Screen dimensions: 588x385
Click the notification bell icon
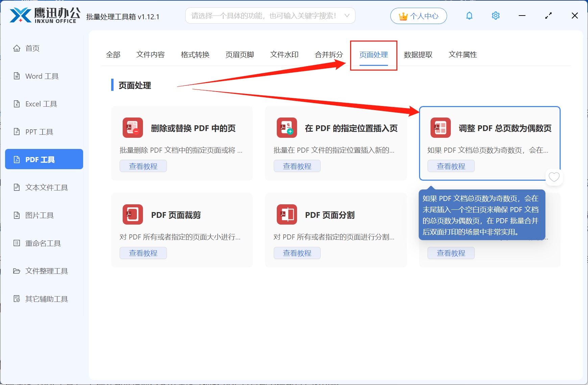pos(469,16)
